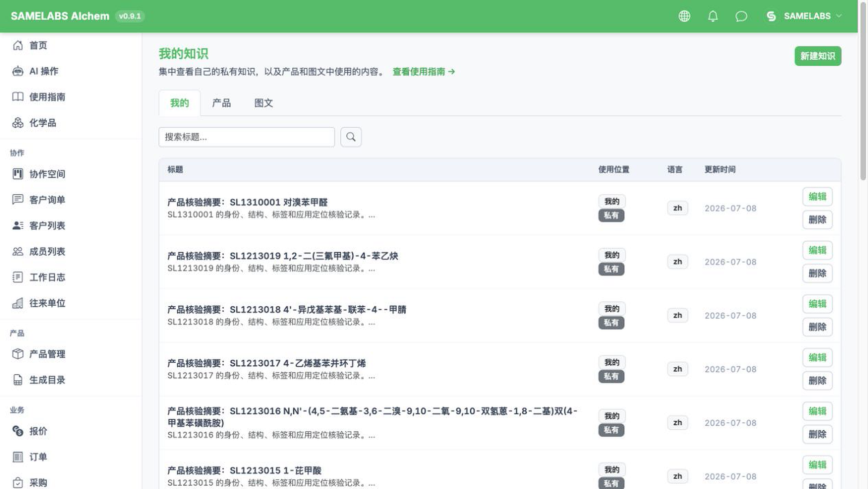Switch to the 产品 tab
The height and width of the screenshot is (489, 868).
click(x=221, y=103)
